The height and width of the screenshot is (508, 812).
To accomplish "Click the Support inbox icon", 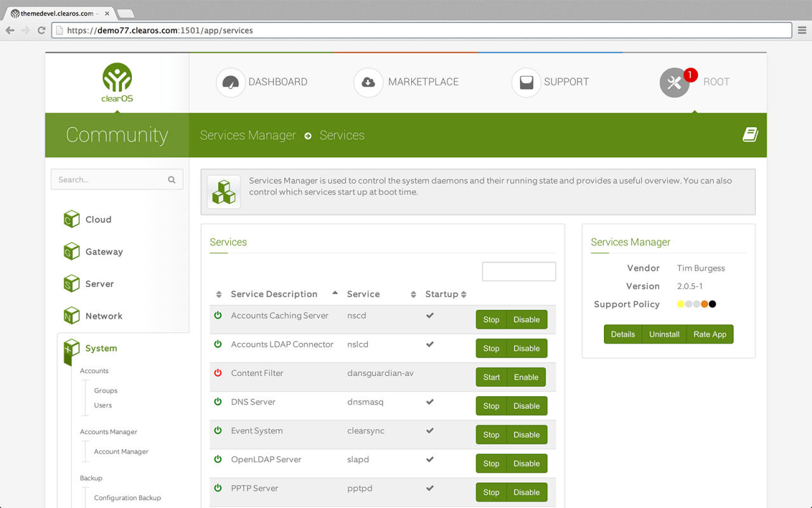I will pos(526,83).
